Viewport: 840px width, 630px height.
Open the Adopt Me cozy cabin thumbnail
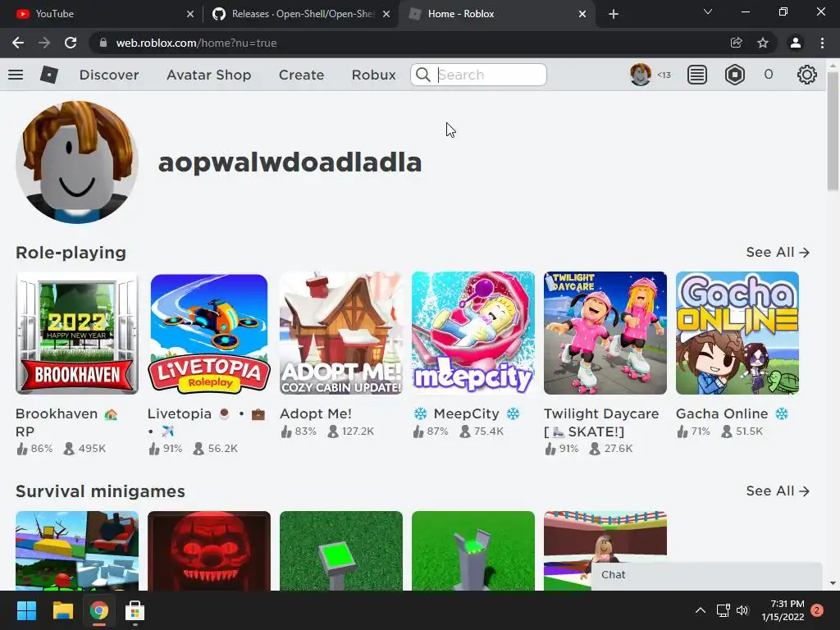[341, 333]
